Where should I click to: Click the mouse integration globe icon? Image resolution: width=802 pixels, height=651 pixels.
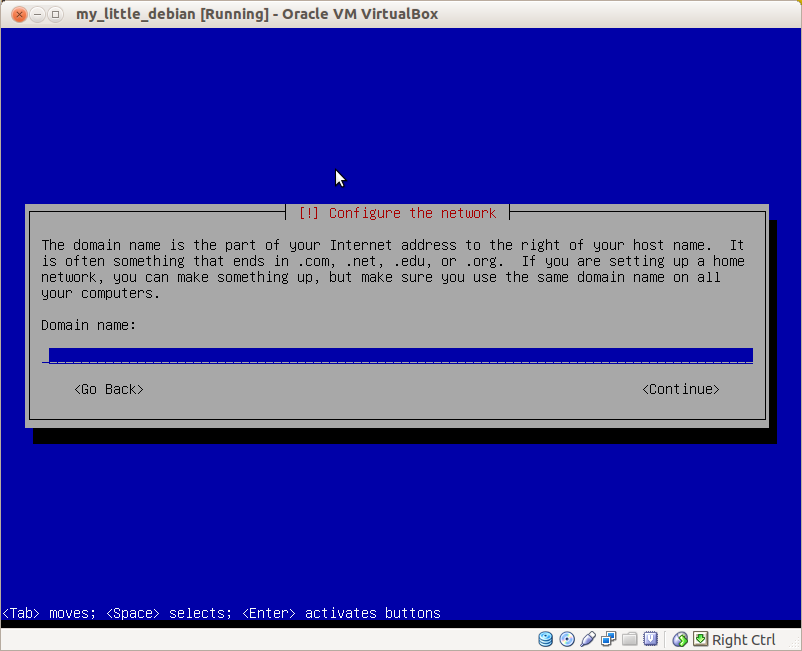point(680,639)
